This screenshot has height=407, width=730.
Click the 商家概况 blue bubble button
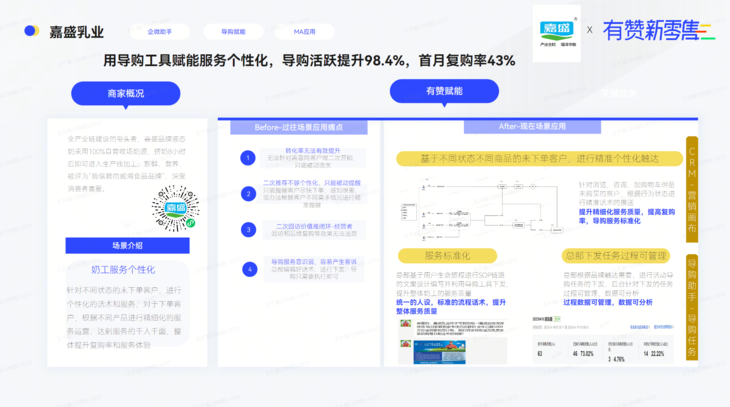click(x=126, y=94)
